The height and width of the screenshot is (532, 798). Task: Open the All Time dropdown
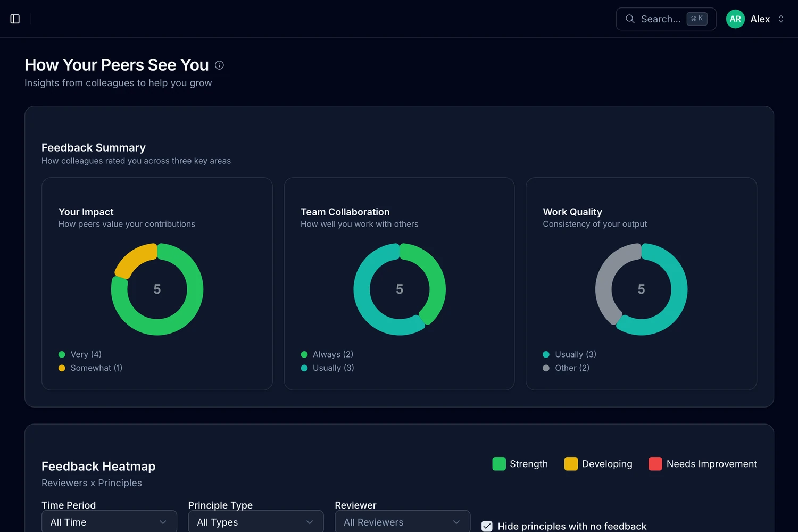109,522
